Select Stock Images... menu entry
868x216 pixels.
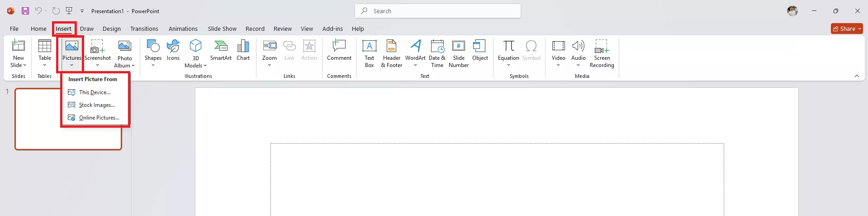point(96,105)
